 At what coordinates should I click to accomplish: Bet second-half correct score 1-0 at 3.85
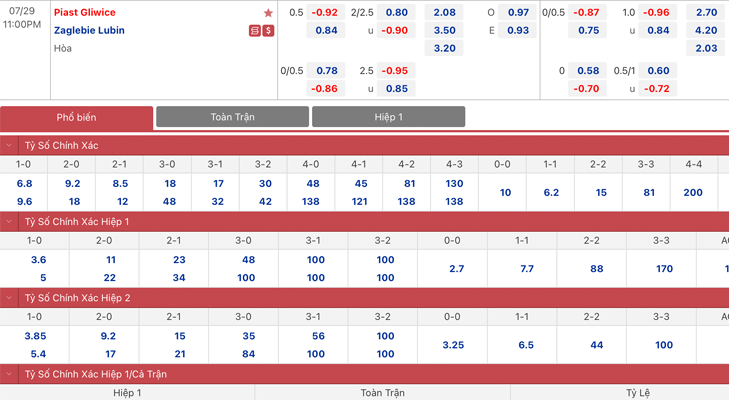click(x=35, y=336)
